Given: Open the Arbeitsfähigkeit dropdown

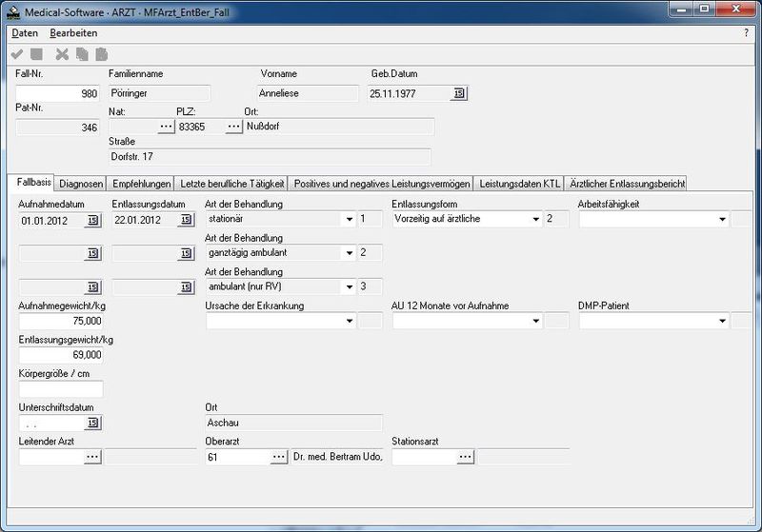Looking at the screenshot, I should click(x=723, y=220).
